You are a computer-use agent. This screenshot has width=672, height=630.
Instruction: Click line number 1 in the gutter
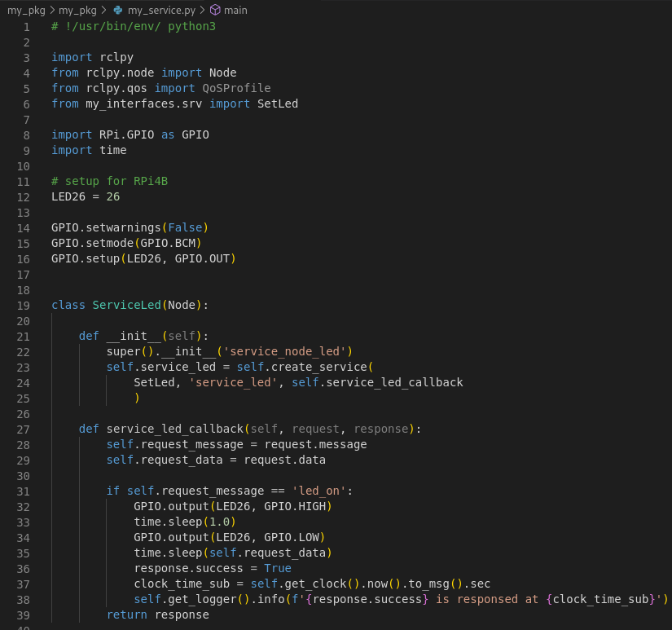27,27
